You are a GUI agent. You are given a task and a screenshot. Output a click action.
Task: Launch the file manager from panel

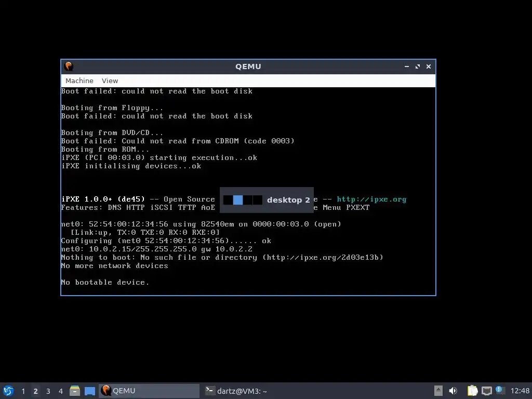pyautogui.click(x=75, y=391)
